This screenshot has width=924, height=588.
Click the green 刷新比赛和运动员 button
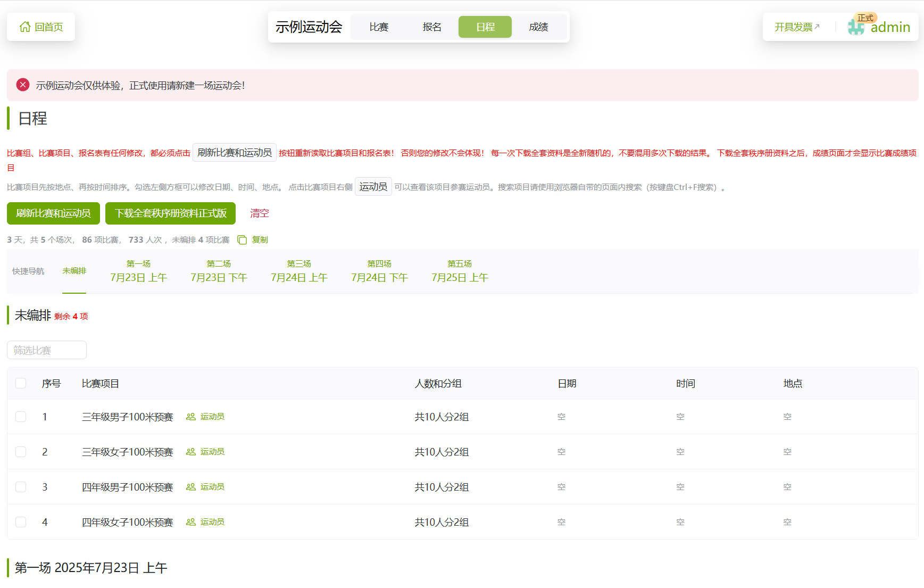tap(53, 213)
